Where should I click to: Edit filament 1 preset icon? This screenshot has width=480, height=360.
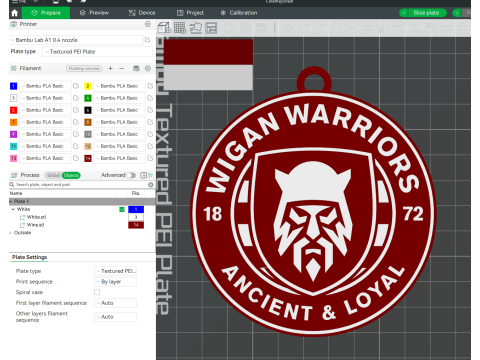(x=76, y=86)
